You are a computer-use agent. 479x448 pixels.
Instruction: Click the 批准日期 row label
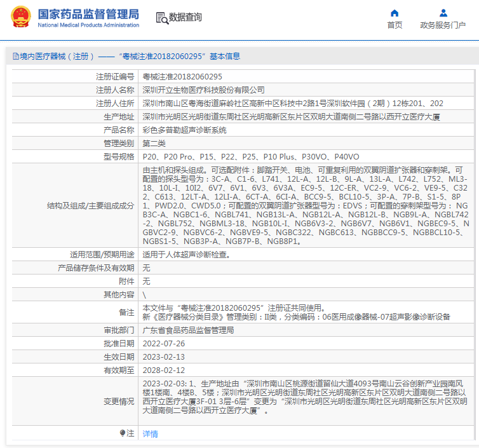pos(119,344)
